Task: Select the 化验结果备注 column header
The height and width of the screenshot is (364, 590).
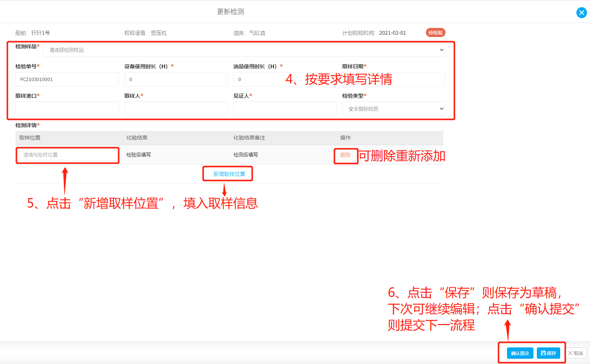Action: [x=249, y=138]
